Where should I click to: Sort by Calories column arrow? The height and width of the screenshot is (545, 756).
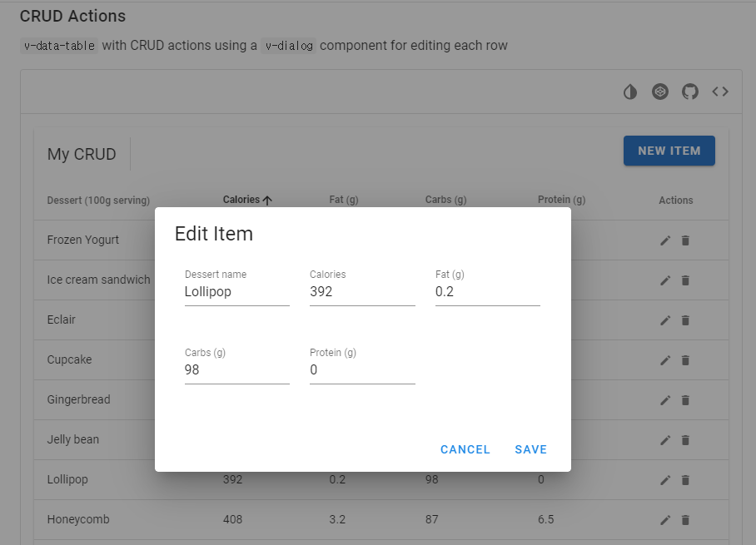(x=267, y=201)
